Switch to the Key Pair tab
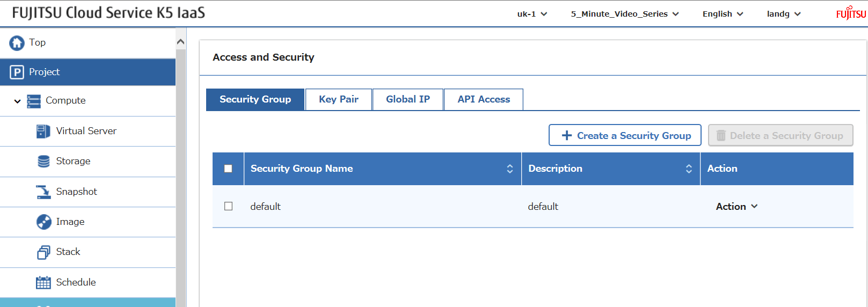 338,99
